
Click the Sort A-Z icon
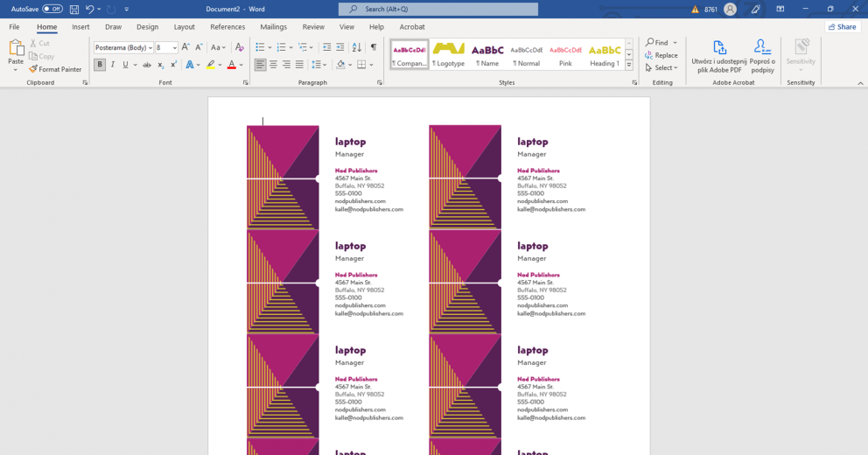tap(356, 47)
